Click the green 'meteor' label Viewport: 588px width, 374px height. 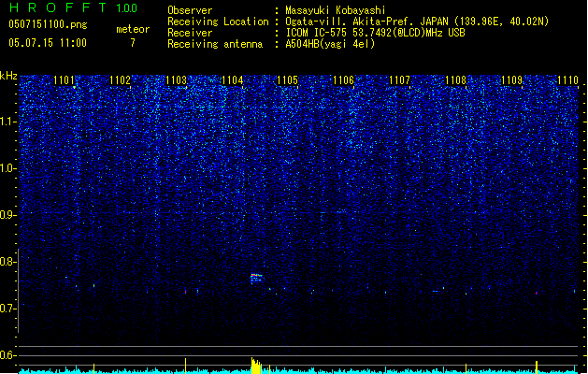tap(133, 29)
